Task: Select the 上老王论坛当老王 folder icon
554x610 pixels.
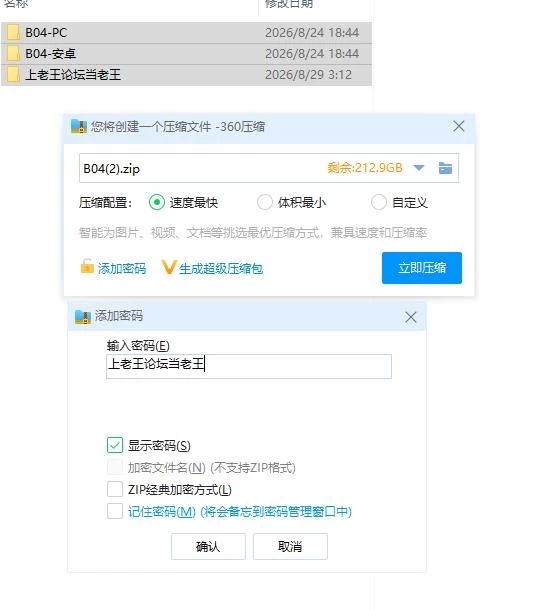Action: point(13,75)
